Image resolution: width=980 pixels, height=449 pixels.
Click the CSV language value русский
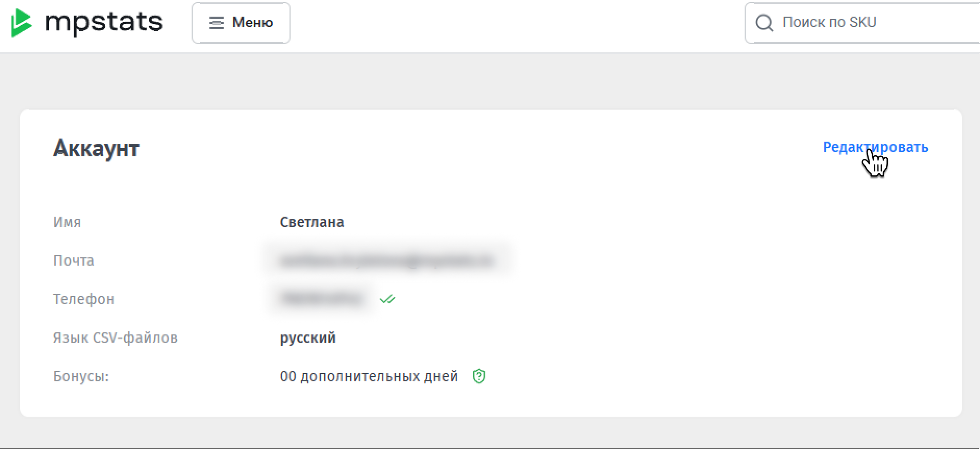pyautogui.click(x=308, y=338)
